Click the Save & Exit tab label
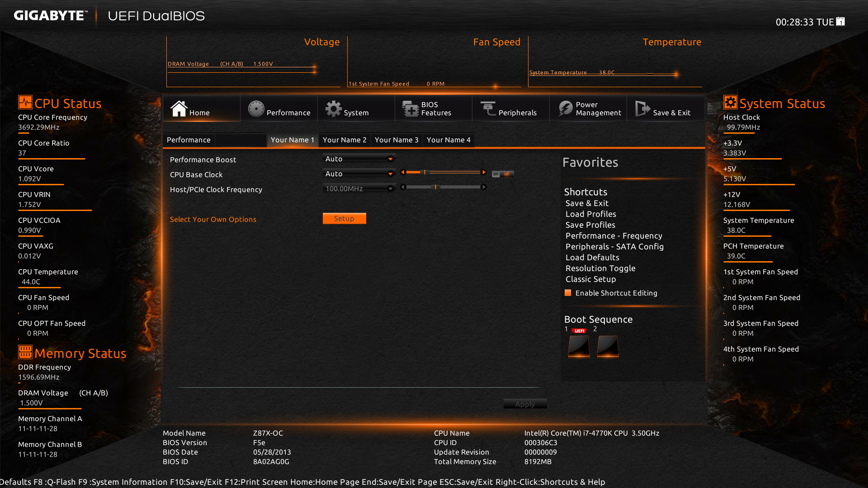Screen dimensions: 868x488 click(671, 113)
